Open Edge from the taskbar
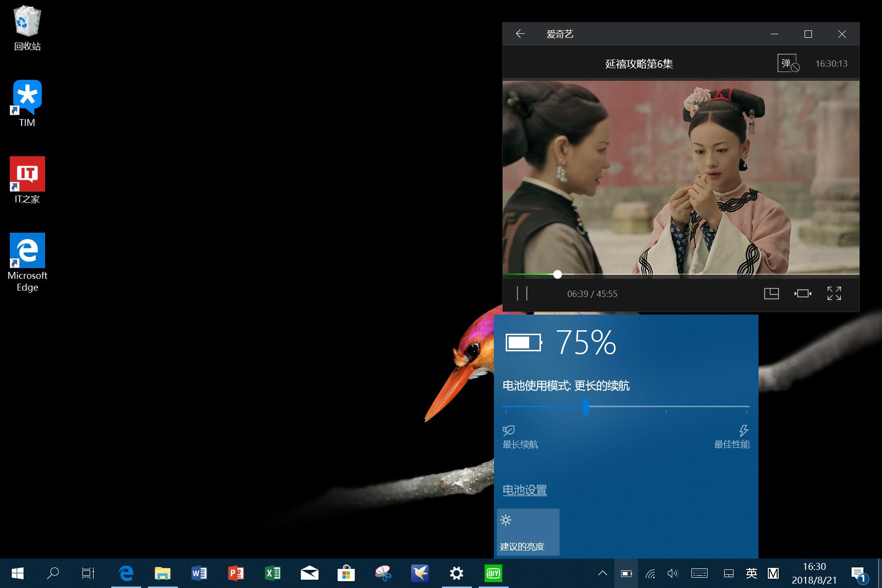Screen dimensions: 882x588 [126, 573]
